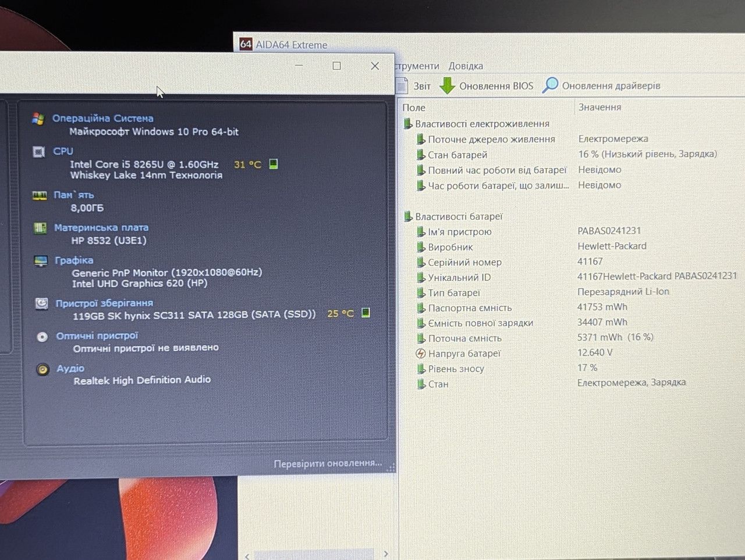The width and height of the screenshot is (745, 560).
Task: Click the right arrow of AIDA64 horizontal scrollbar
Action: pyautogui.click(x=385, y=554)
